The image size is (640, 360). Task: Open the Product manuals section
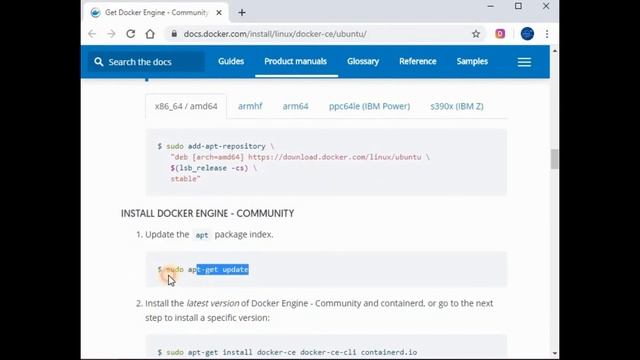(x=296, y=61)
